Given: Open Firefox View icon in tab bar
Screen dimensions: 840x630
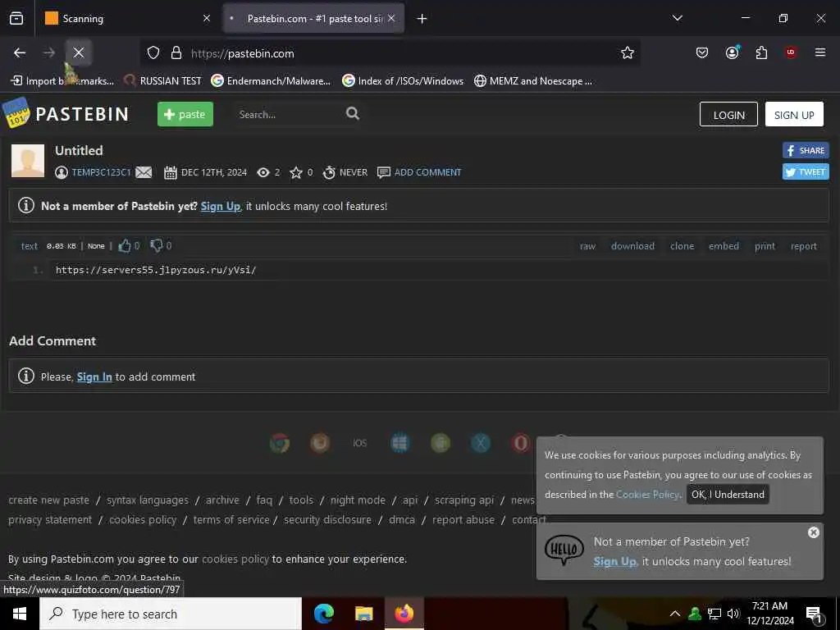Looking at the screenshot, I should tap(16, 18).
